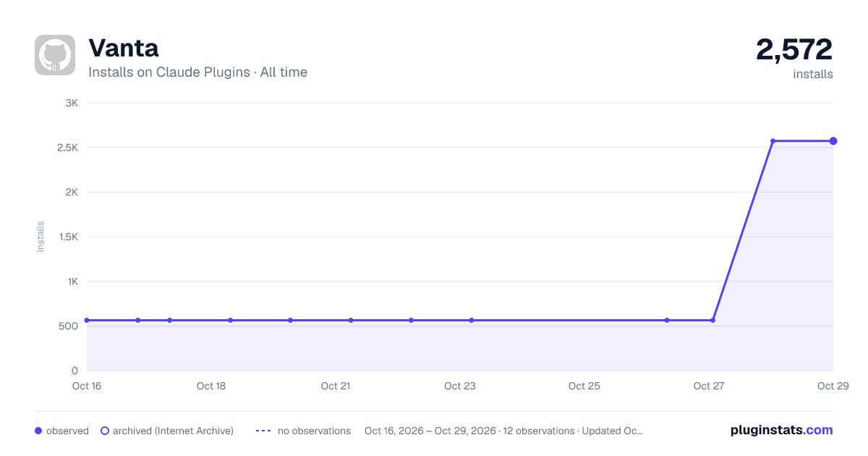868x456 pixels.
Task: Click the Oct 29 x-axis label
Action: 832,386
